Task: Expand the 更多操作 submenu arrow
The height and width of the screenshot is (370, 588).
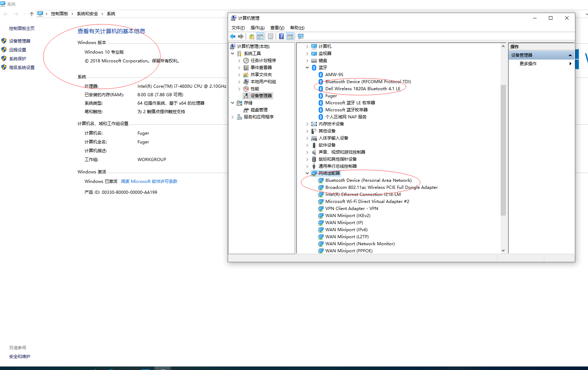Action: click(570, 64)
